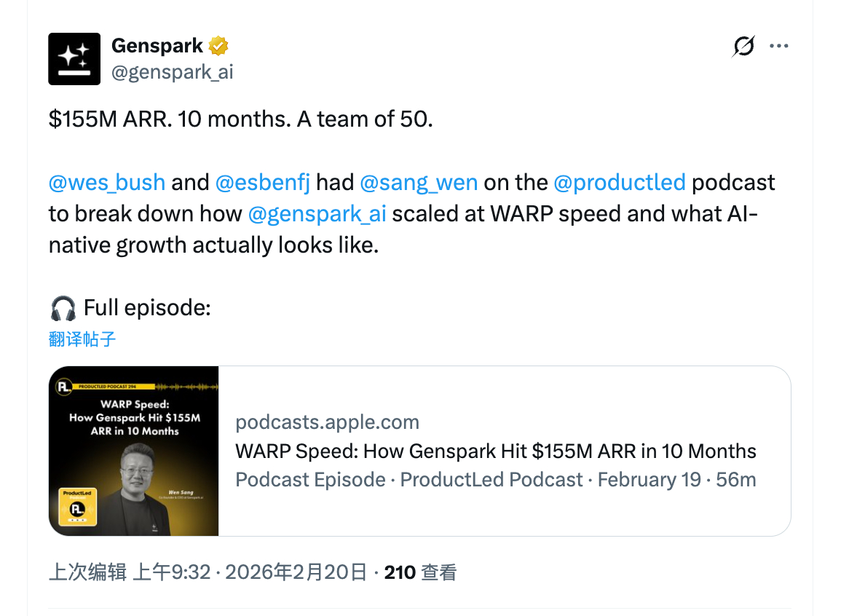Select the Genspark star logo avatar
Viewport: 849px width, 616px height.
pos(74,58)
